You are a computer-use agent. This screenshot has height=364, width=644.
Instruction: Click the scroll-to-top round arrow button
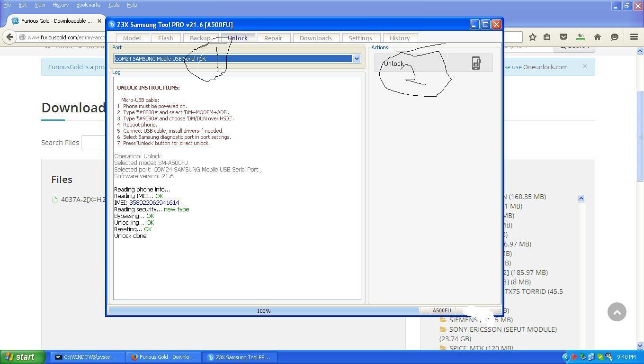pyautogui.click(x=617, y=312)
